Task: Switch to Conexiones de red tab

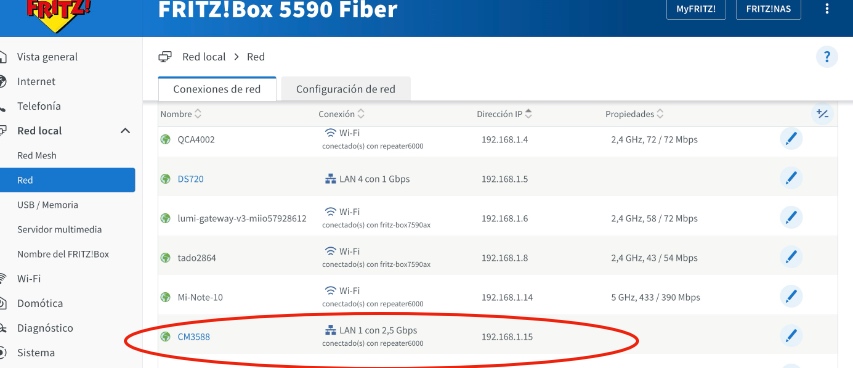Action: coord(217,89)
